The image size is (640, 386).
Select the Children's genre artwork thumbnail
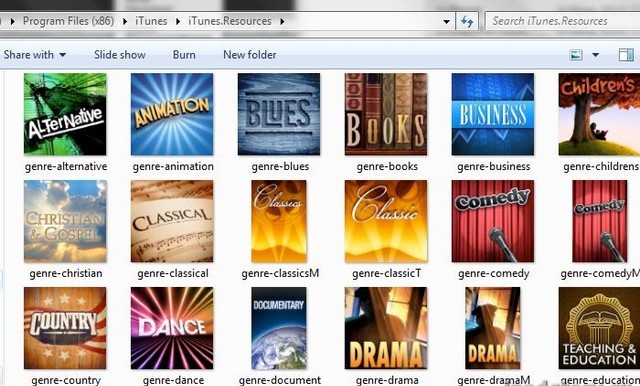pyautogui.click(x=599, y=114)
